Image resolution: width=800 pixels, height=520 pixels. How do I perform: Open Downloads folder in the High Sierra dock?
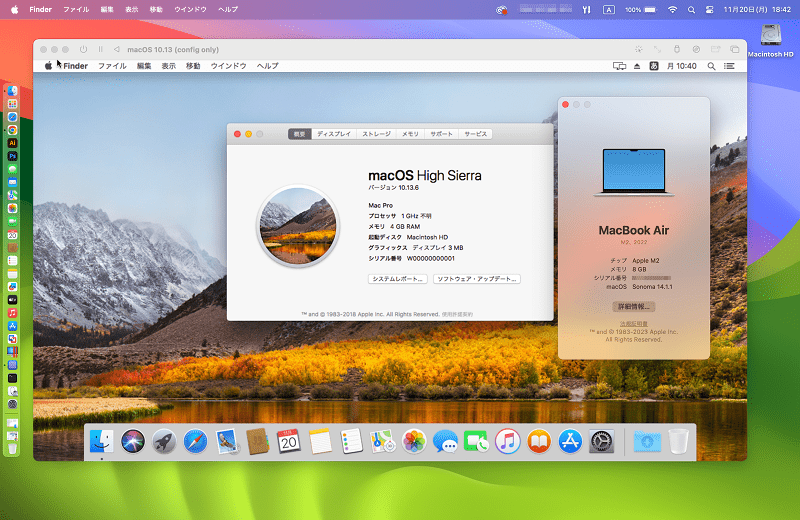coord(647,441)
